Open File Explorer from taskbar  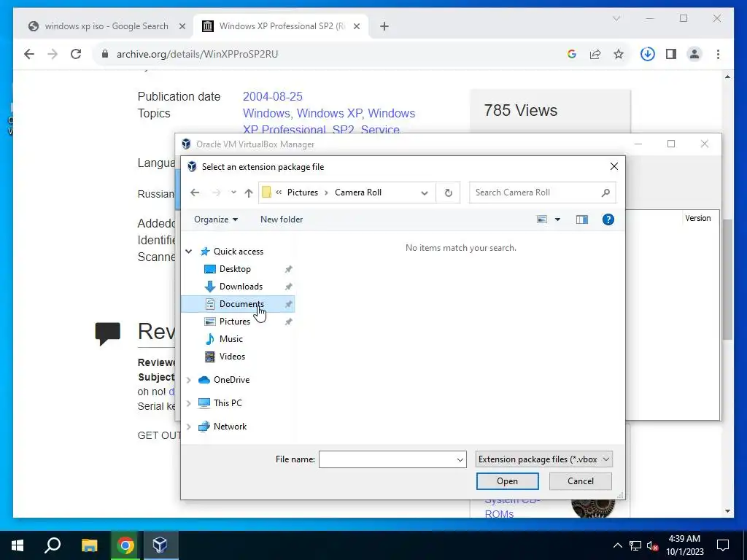point(89,545)
